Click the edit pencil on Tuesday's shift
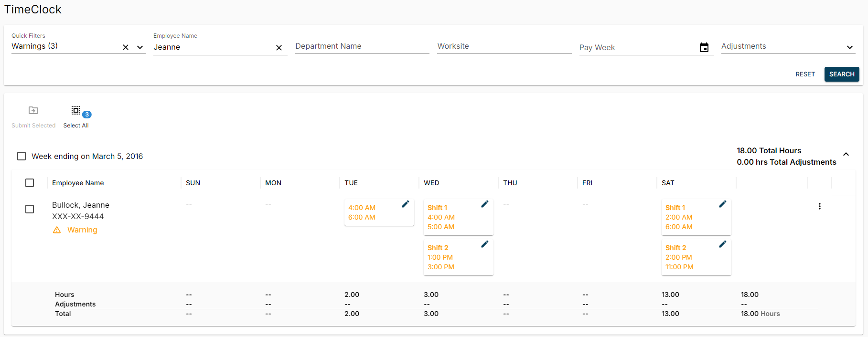This screenshot has width=868, height=337. click(x=405, y=204)
